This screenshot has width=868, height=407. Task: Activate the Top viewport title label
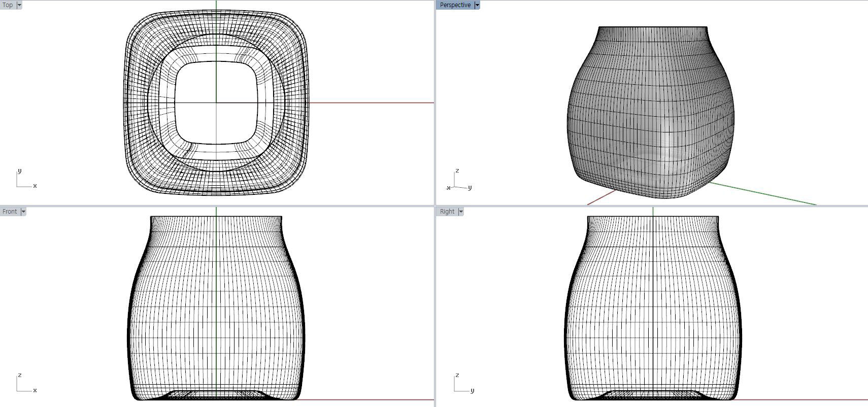pos(8,5)
